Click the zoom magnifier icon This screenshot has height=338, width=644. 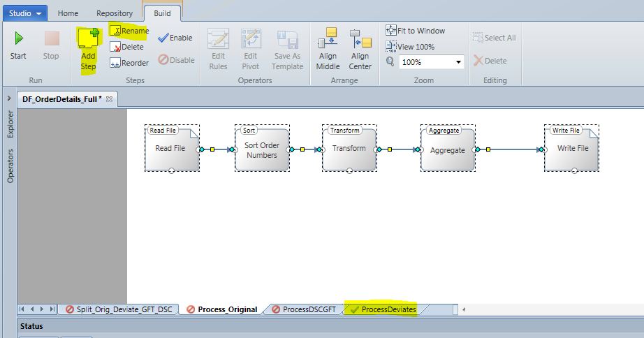point(390,61)
